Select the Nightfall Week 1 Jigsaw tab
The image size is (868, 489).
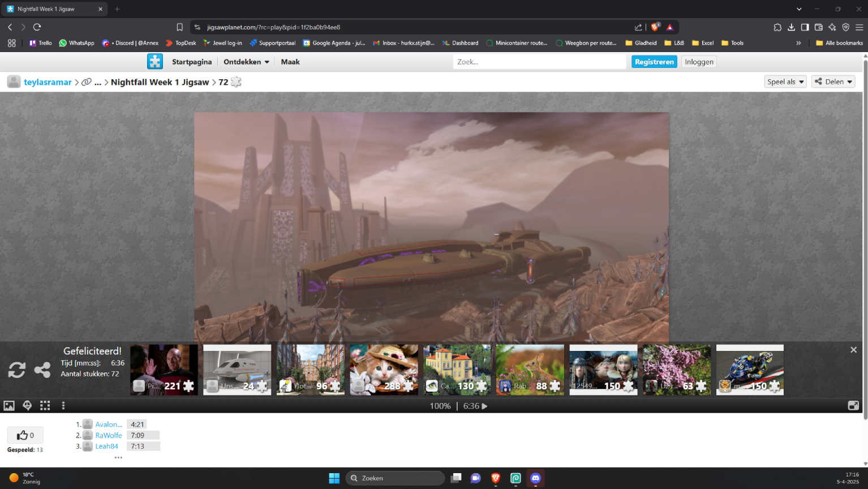click(x=54, y=9)
